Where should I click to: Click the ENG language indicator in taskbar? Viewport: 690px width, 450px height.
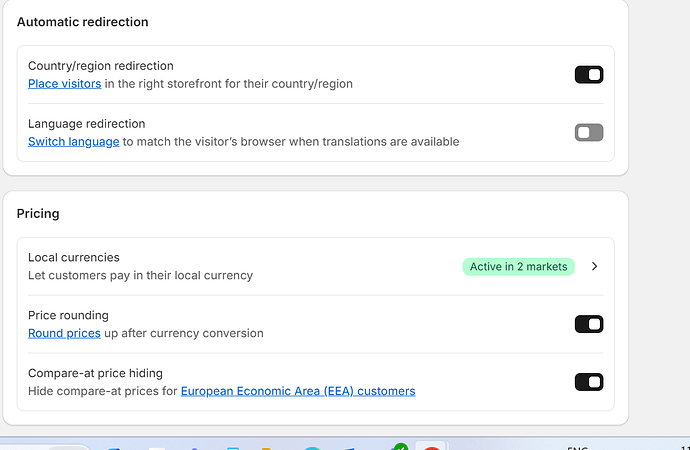click(578, 447)
